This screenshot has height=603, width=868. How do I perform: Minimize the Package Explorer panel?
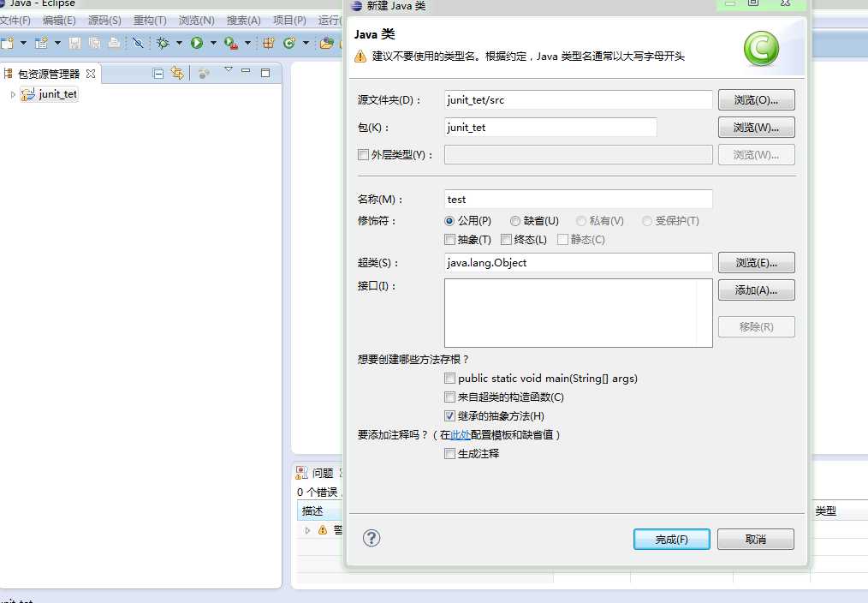pos(247,71)
